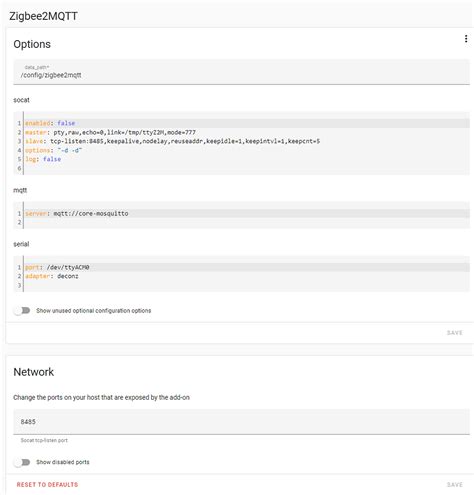The height and width of the screenshot is (495, 474).
Task: Open the three-dot options menu
Action: [466, 39]
